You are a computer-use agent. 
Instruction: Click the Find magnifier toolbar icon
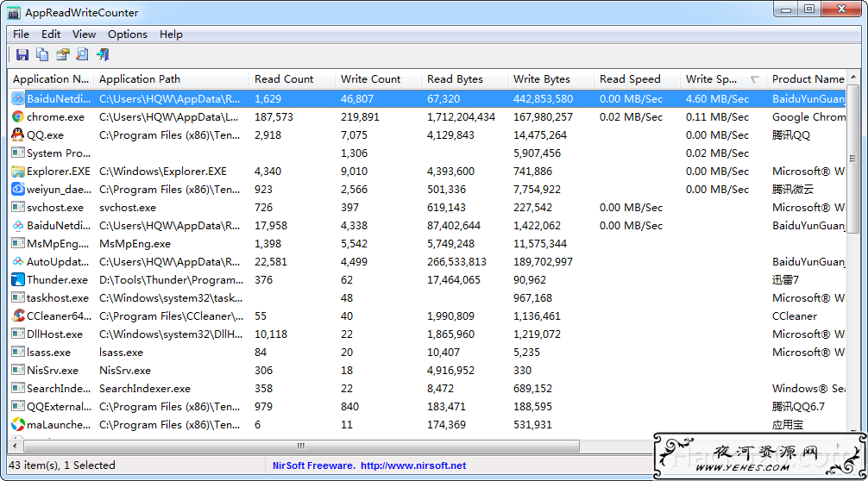point(83,54)
